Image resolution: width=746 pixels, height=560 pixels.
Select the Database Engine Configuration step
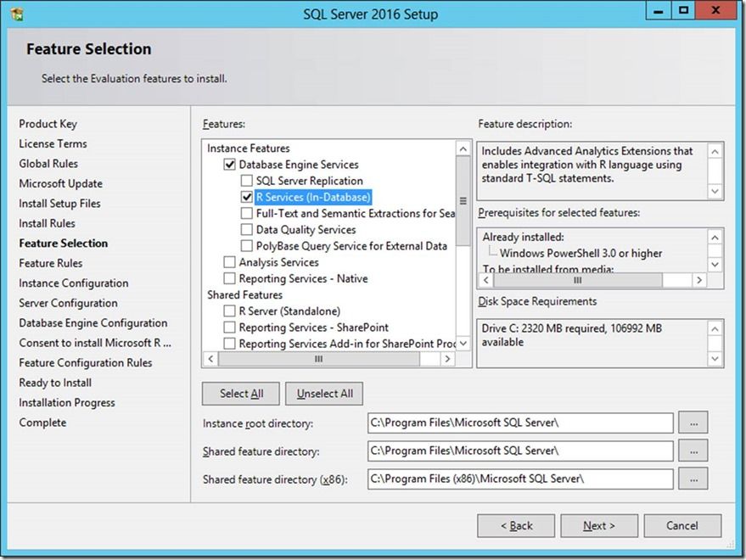pos(93,323)
